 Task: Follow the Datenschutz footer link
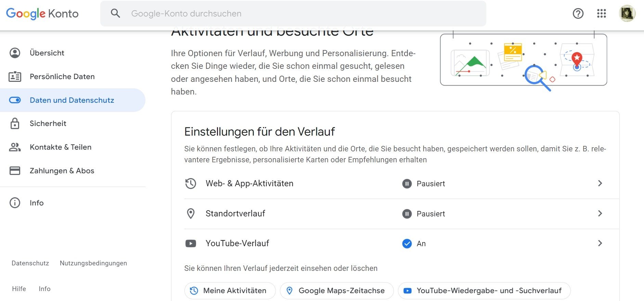(30, 263)
